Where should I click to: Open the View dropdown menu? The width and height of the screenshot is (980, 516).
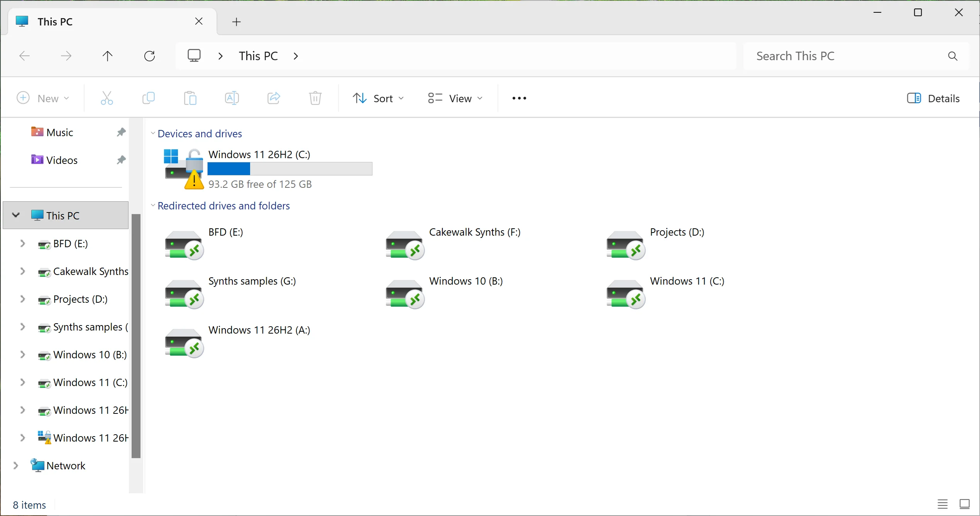pyautogui.click(x=455, y=98)
